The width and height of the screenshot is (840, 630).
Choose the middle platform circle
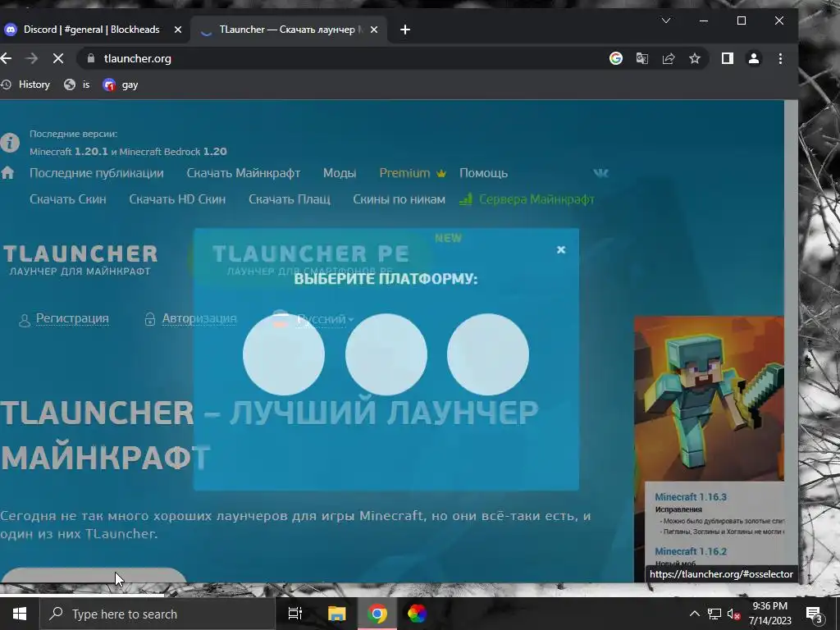tap(386, 354)
